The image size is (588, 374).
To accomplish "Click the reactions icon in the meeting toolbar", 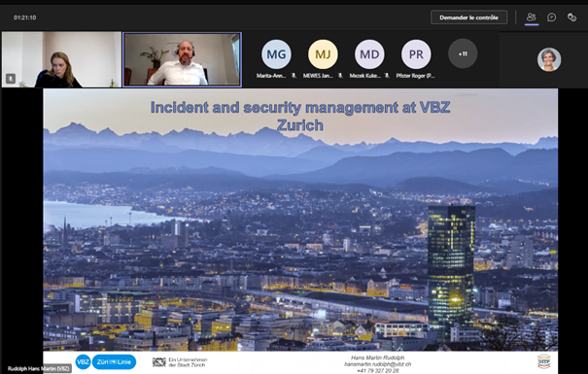I will (571, 17).
